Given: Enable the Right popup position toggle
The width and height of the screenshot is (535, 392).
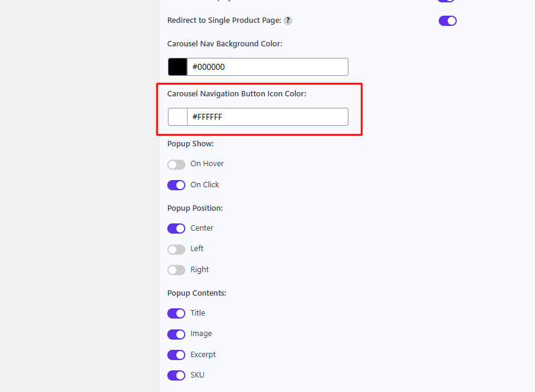Looking at the screenshot, I should click(x=176, y=270).
